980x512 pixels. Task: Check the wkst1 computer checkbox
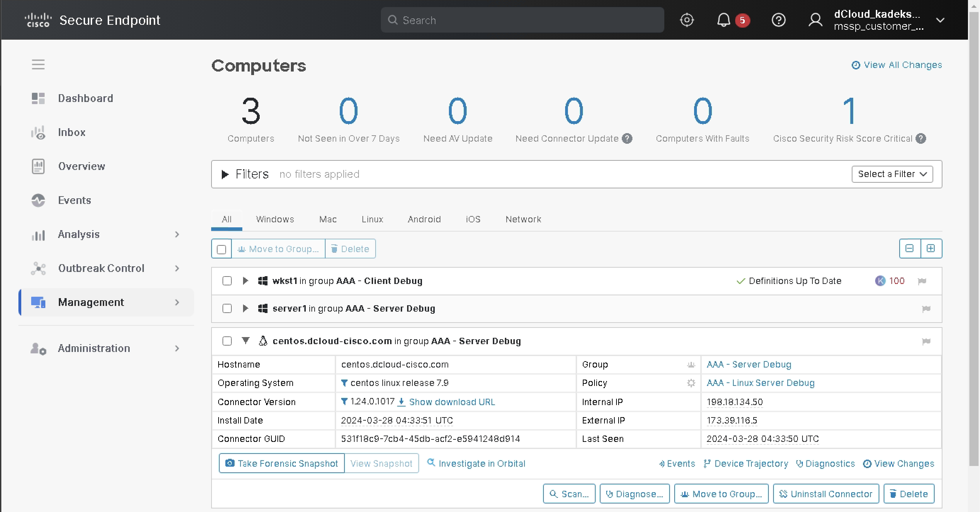[x=227, y=281]
